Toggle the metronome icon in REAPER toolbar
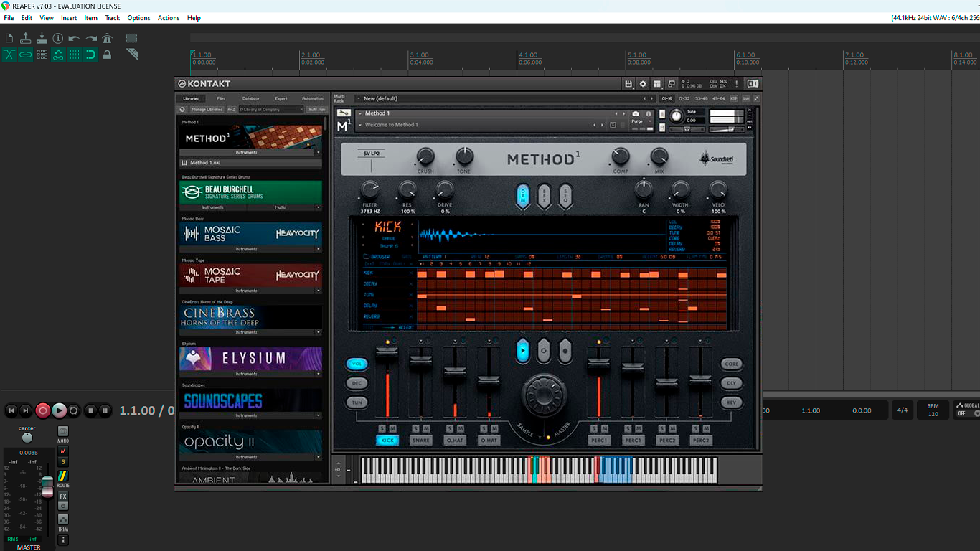 [x=107, y=38]
